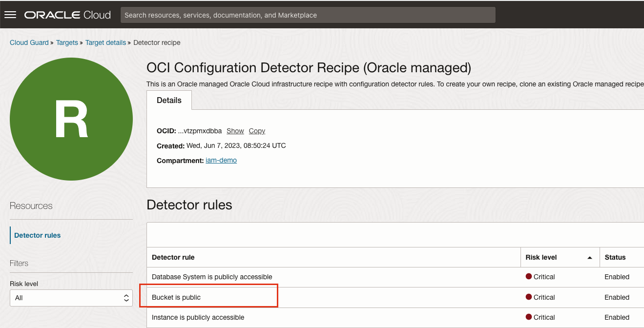Screen dimensions: 644x328
Task: Select 'Database System is publicly accessible' rule
Action: 212,277
